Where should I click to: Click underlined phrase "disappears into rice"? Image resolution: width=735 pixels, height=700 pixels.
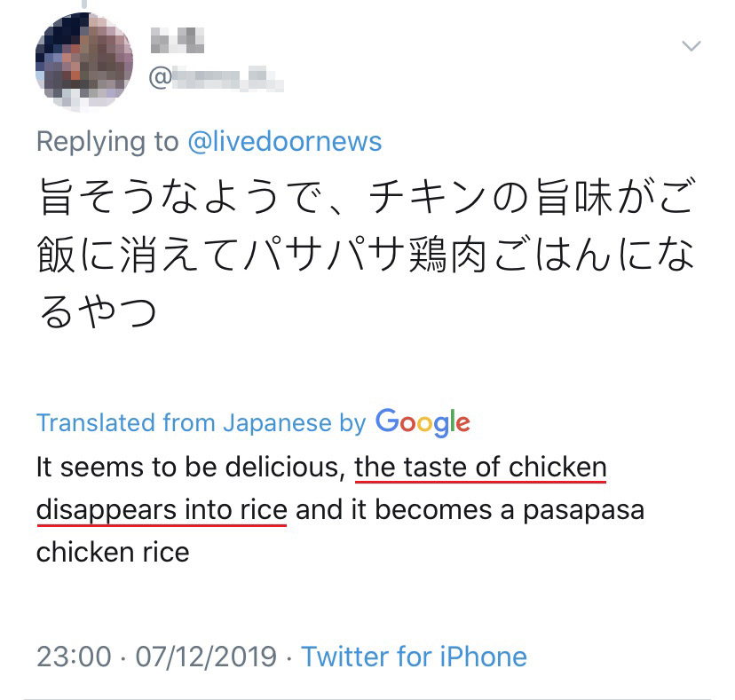click(x=162, y=510)
